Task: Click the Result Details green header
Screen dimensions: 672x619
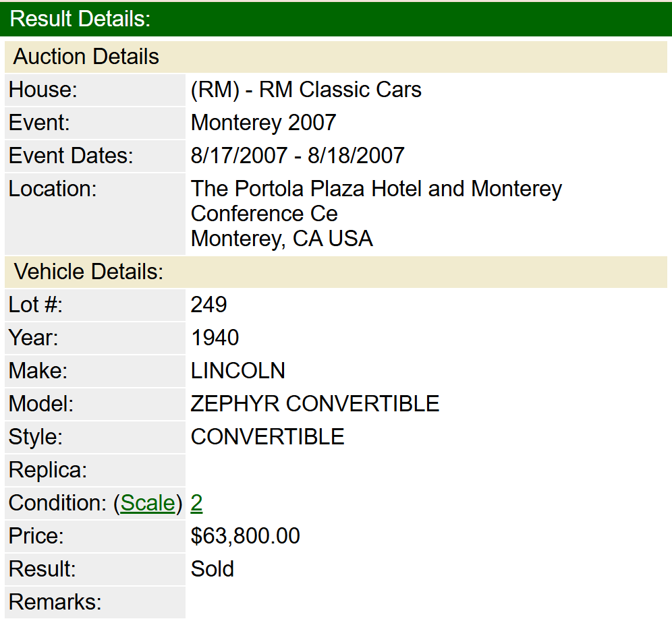Action: [x=80, y=19]
